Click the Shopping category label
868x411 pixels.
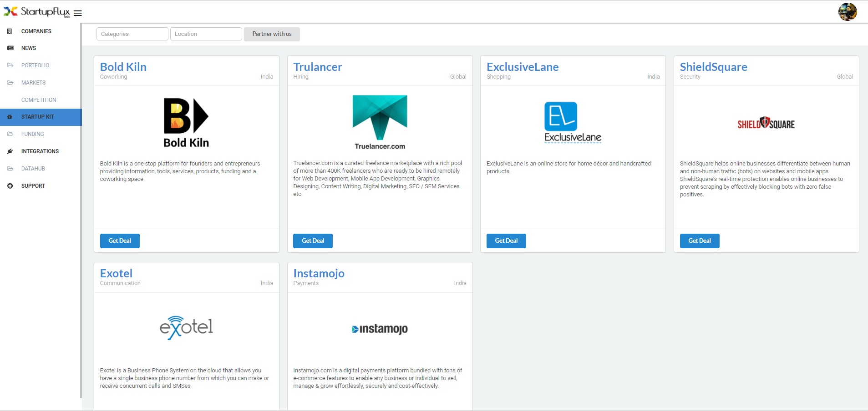(x=498, y=77)
